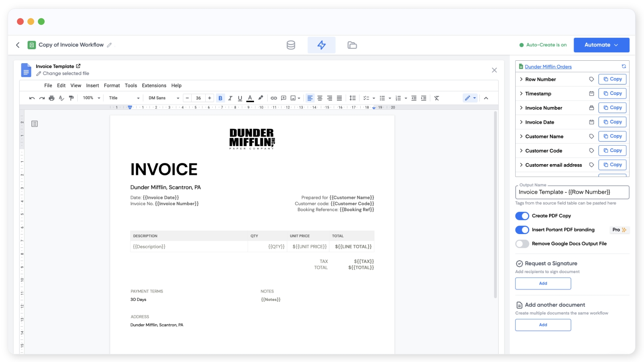Image resolution: width=644 pixels, height=362 pixels.
Task: Click the output folders icon
Action: [352, 45]
